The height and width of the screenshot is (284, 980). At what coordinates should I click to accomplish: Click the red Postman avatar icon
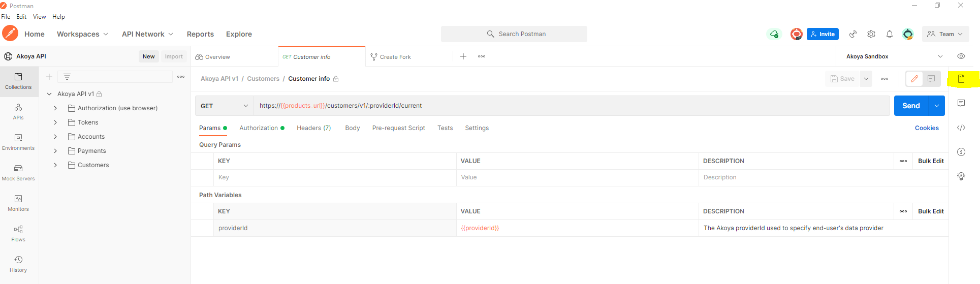[797, 34]
